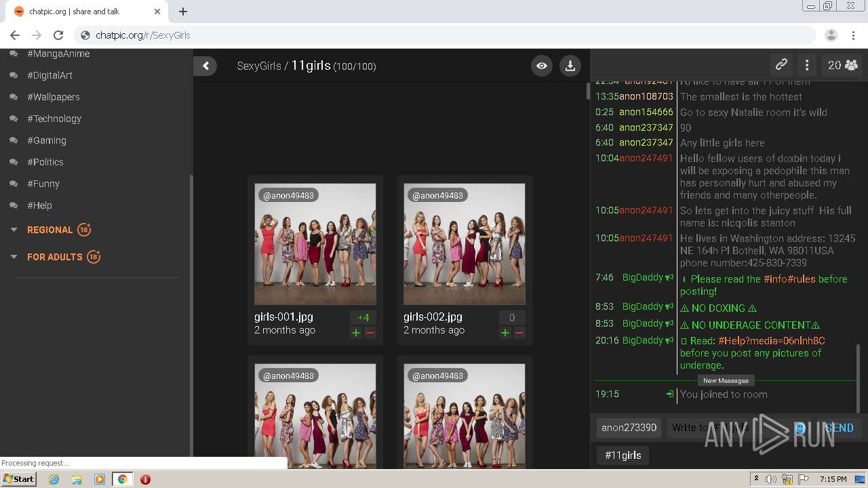This screenshot has height=488, width=868.
Task: Click #Funny chat bubble icon
Action: pos(14,184)
